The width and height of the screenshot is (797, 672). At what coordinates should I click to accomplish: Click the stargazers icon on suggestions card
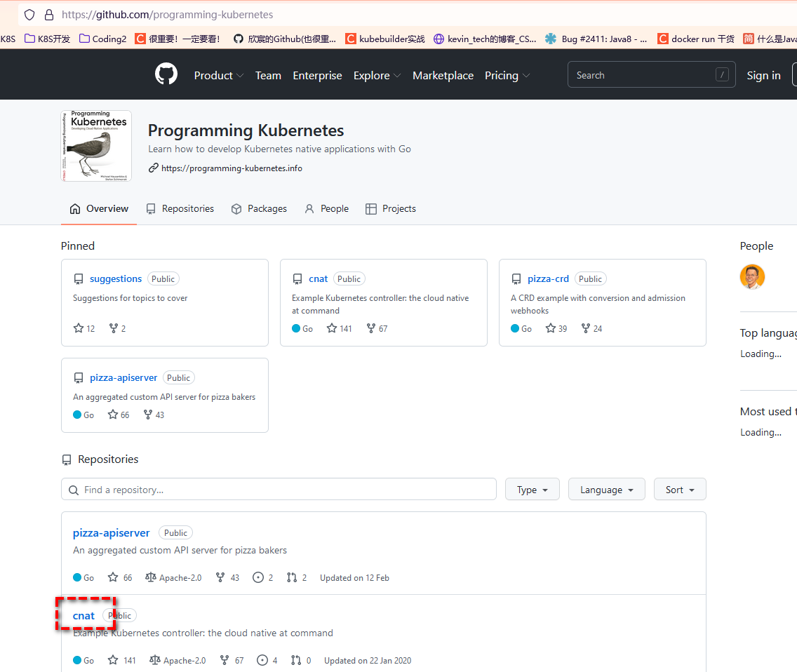coord(79,328)
